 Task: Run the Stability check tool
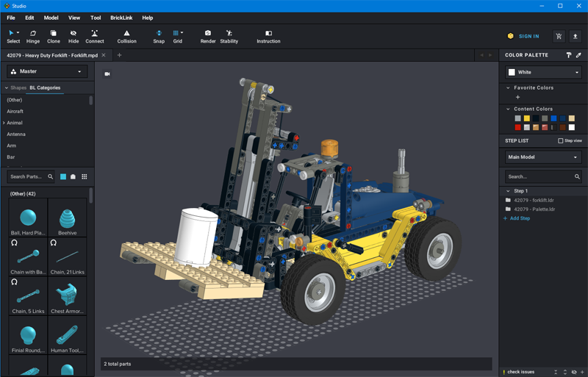tap(229, 36)
